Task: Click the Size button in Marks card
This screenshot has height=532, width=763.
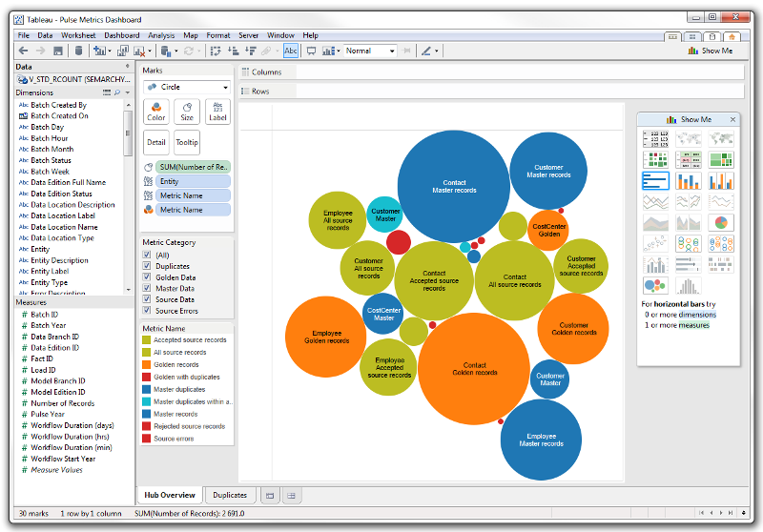Action: 187,112
